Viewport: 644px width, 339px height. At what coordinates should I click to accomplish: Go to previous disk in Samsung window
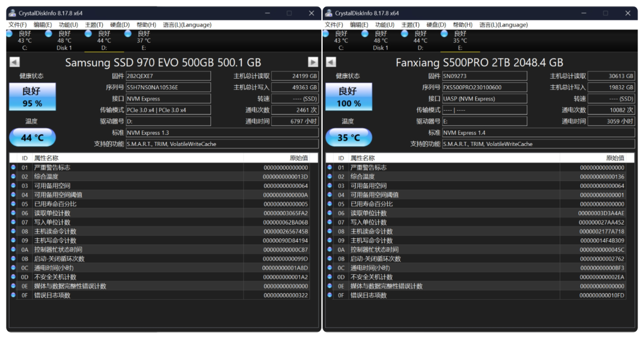click(14, 62)
